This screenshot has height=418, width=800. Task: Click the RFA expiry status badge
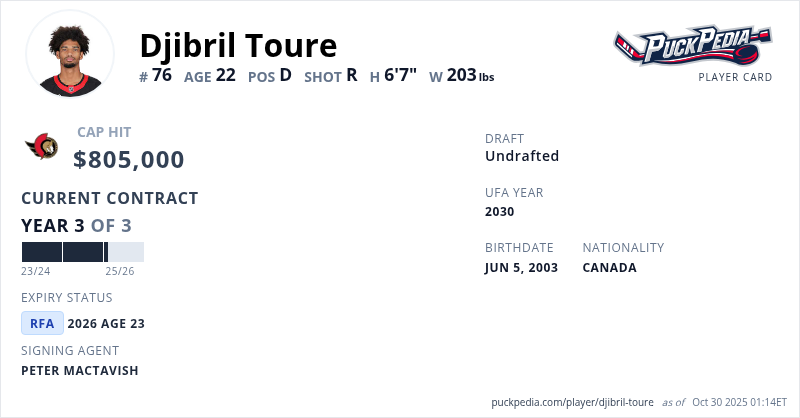[x=42, y=323]
